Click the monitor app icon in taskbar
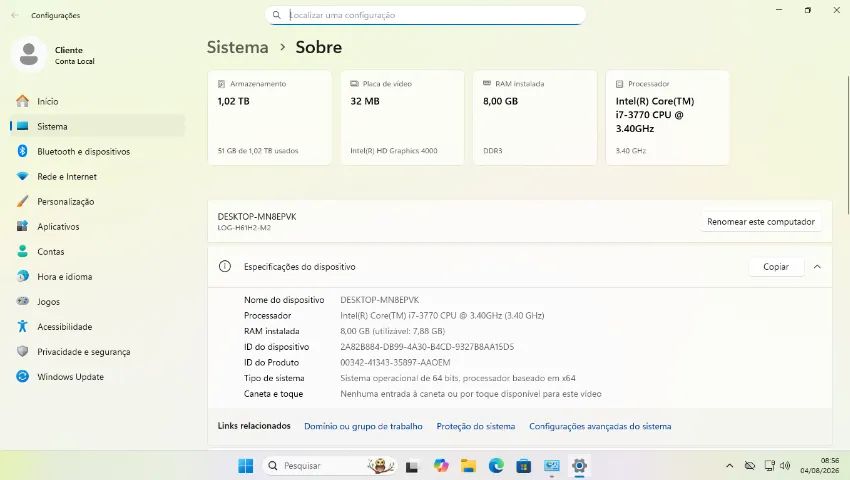The height and width of the screenshot is (480, 850). tap(552, 465)
